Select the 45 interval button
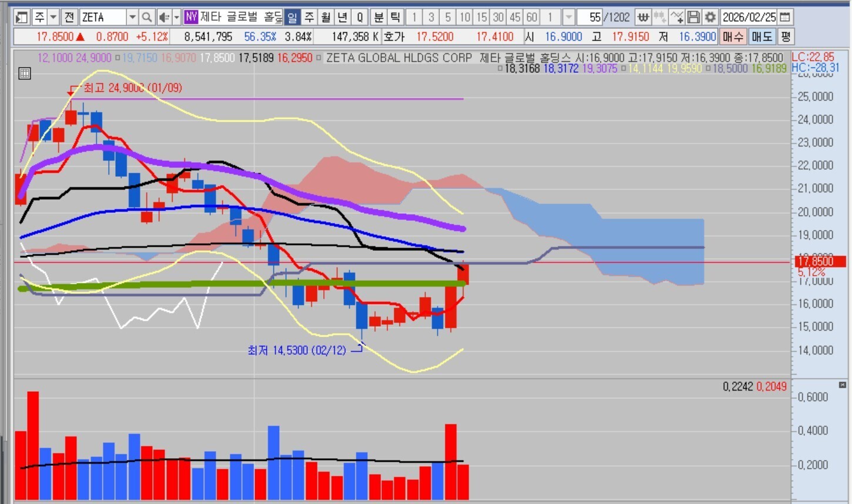 515,17
